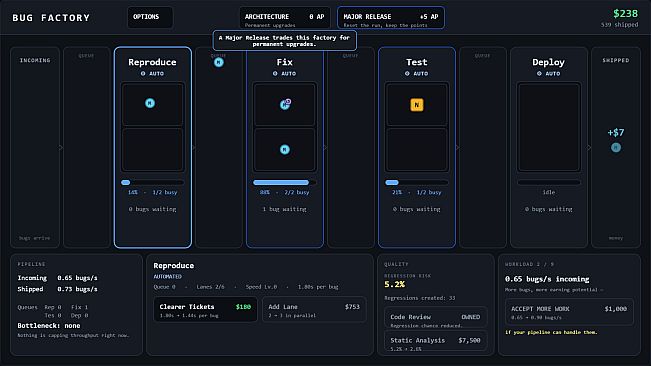This screenshot has height=366, width=651.
Task: Click the yellow N bug token in the Test lane
Action: pos(417,105)
